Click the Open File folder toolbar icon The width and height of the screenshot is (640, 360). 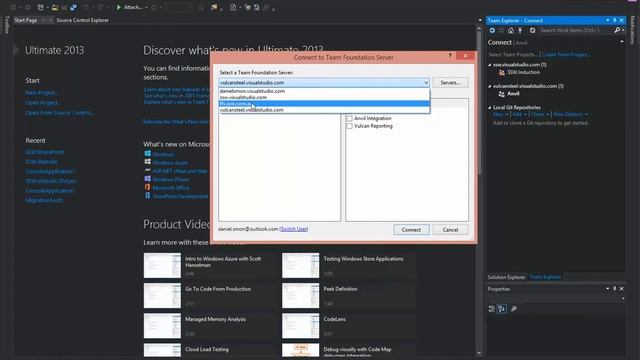click(x=54, y=7)
